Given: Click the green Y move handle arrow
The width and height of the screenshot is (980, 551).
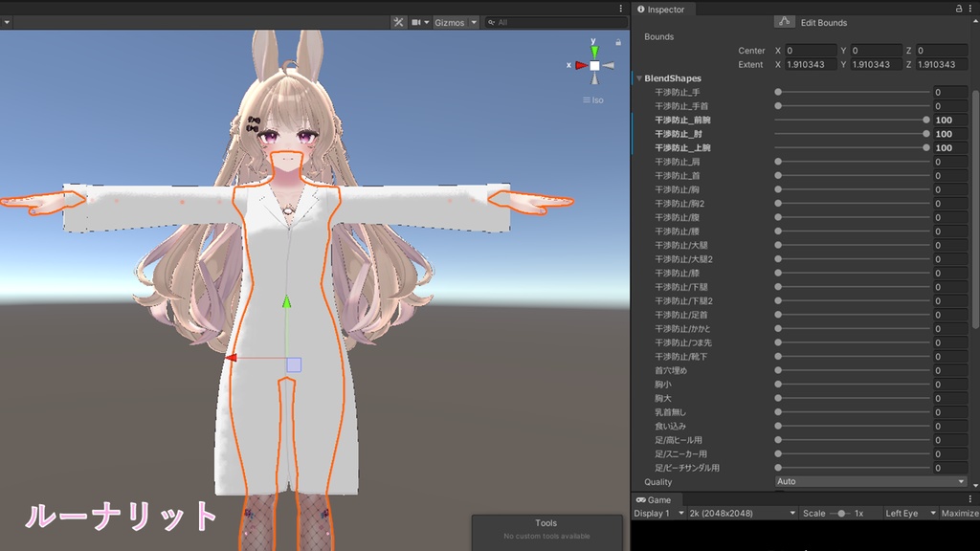Looking at the screenshot, I should pyautogui.click(x=286, y=302).
